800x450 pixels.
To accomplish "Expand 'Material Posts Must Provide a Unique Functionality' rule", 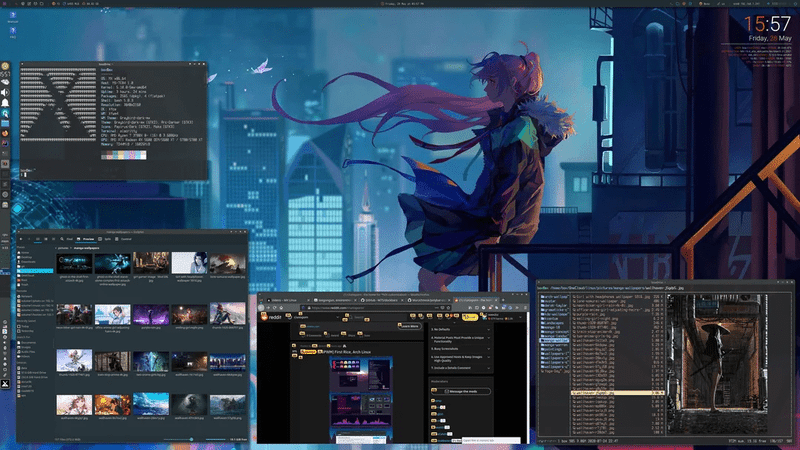I will (x=460, y=338).
